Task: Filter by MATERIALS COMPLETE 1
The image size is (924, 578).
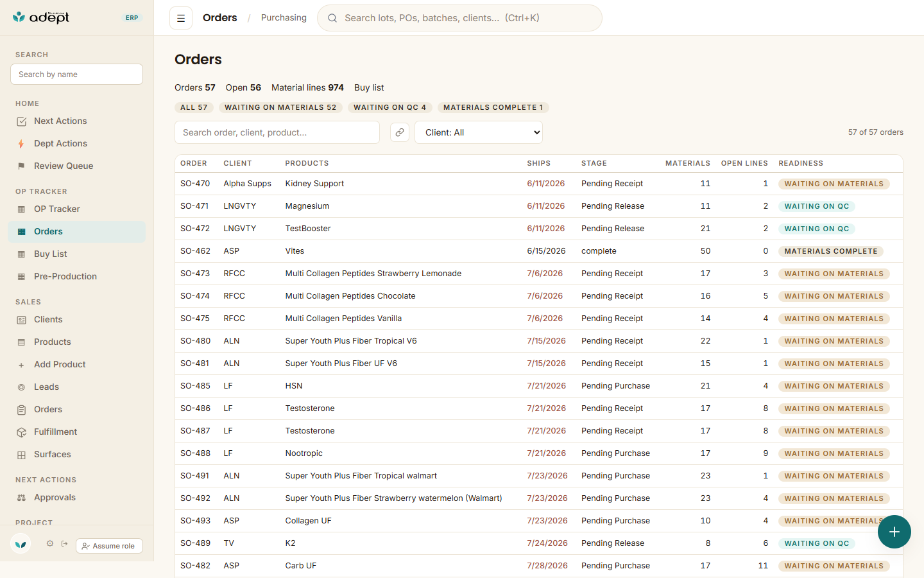Action: point(493,107)
